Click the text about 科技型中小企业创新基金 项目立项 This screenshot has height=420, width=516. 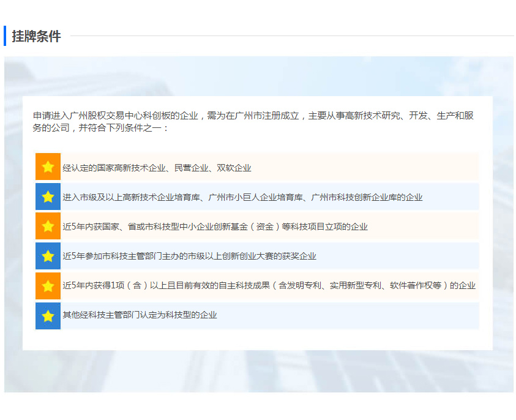coord(215,227)
